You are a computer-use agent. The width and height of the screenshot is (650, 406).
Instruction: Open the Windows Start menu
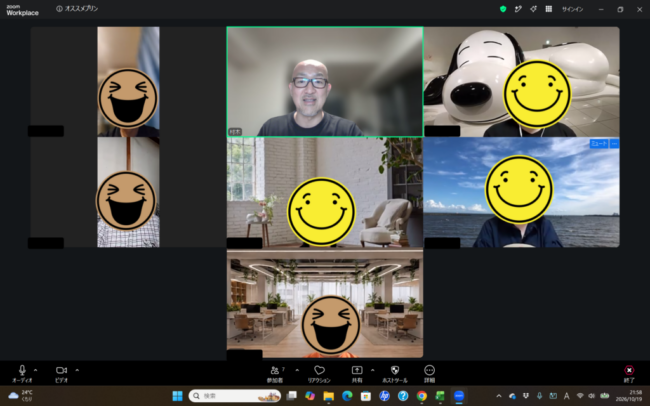pyautogui.click(x=177, y=396)
